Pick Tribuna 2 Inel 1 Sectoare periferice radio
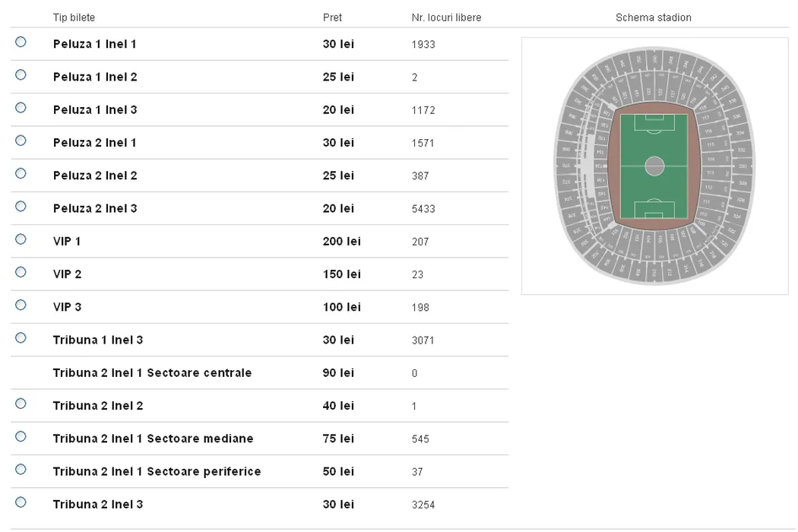Viewport: 798px width, 532px height. pos(21,469)
